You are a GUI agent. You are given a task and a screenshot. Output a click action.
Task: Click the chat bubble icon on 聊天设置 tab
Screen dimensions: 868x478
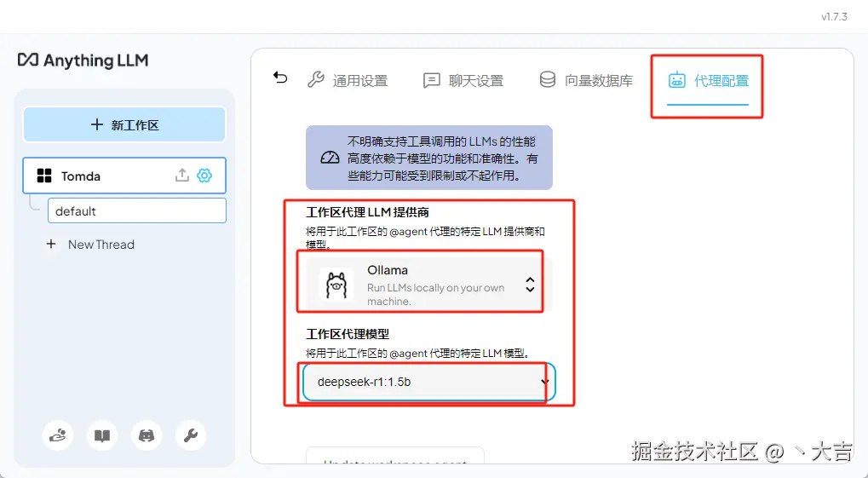[432, 80]
